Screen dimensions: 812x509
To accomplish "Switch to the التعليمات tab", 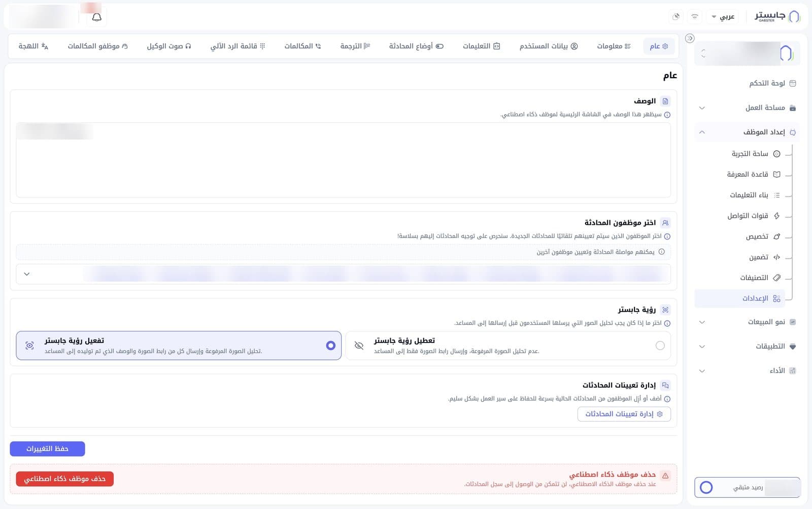I will [x=481, y=46].
